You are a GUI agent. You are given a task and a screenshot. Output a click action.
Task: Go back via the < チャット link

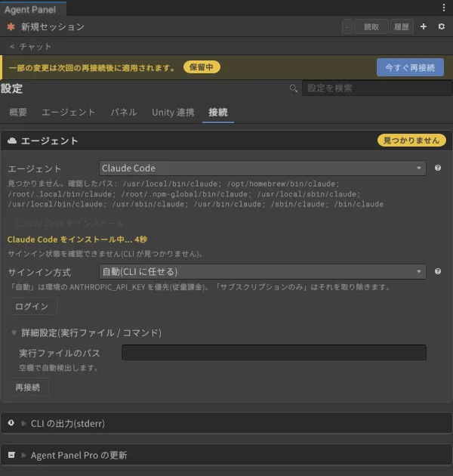point(30,46)
